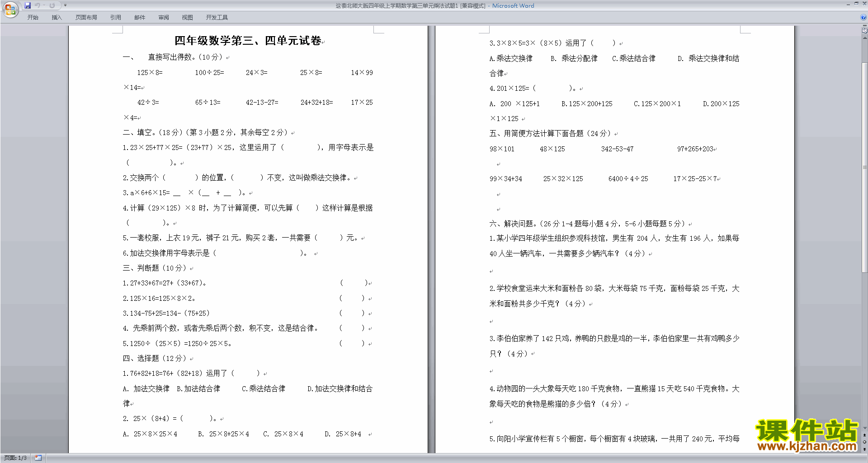Click the Previous Page double-arrow button
This screenshot has width=868, height=463.
865,435
